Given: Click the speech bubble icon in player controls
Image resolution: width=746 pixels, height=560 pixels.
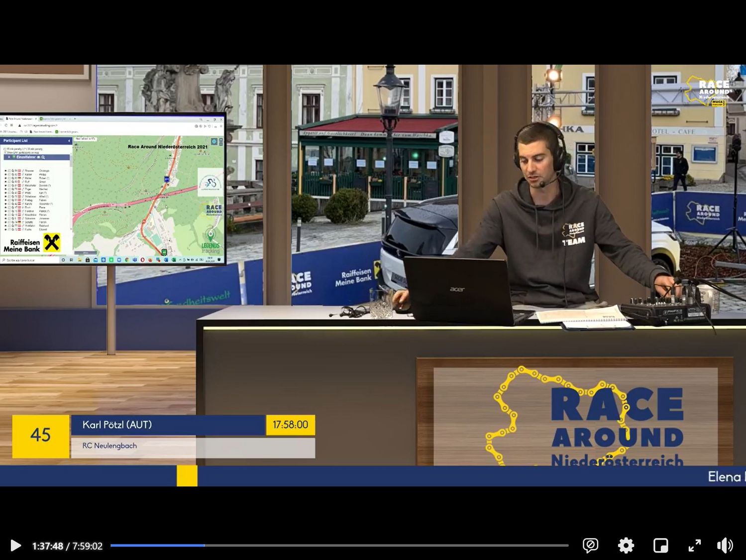Looking at the screenshot, I should click(590, 546).
